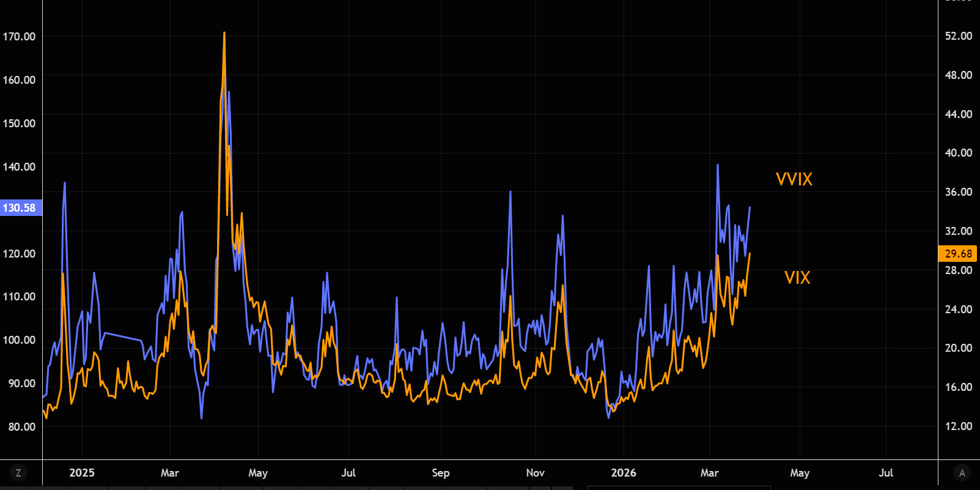
Task: Click 12.00 on the right price scale
Action: 958,426
